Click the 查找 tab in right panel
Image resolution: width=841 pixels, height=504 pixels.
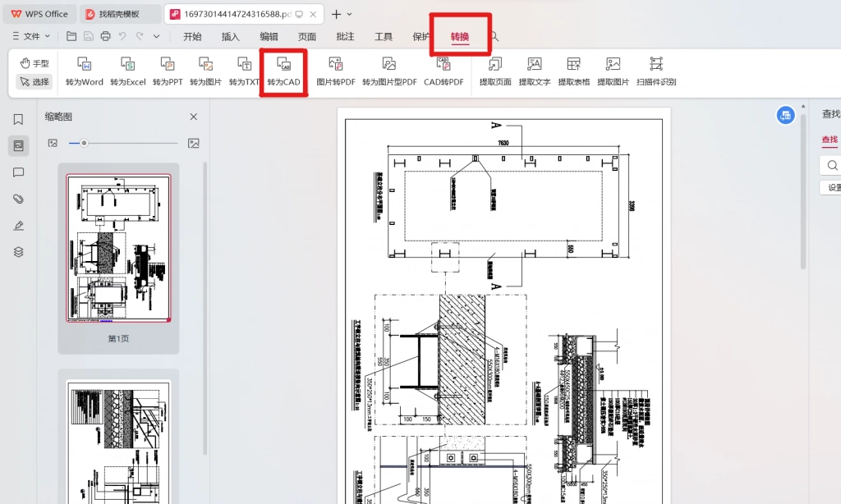[x=830, y=140]
